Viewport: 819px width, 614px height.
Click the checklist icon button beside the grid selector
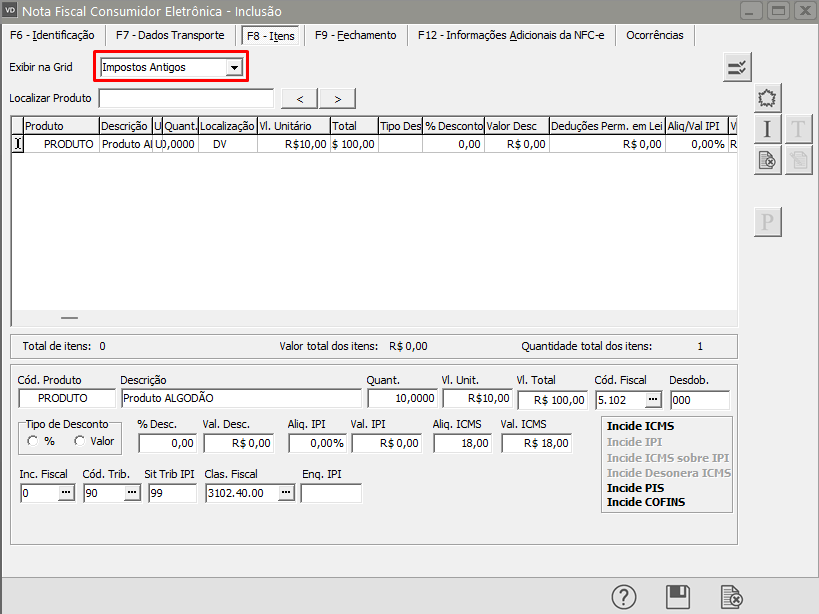click(x=737, y=68)
